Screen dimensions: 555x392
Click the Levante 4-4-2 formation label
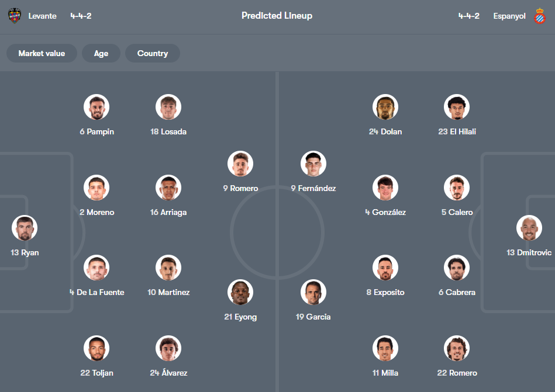[x=81, y=16]
